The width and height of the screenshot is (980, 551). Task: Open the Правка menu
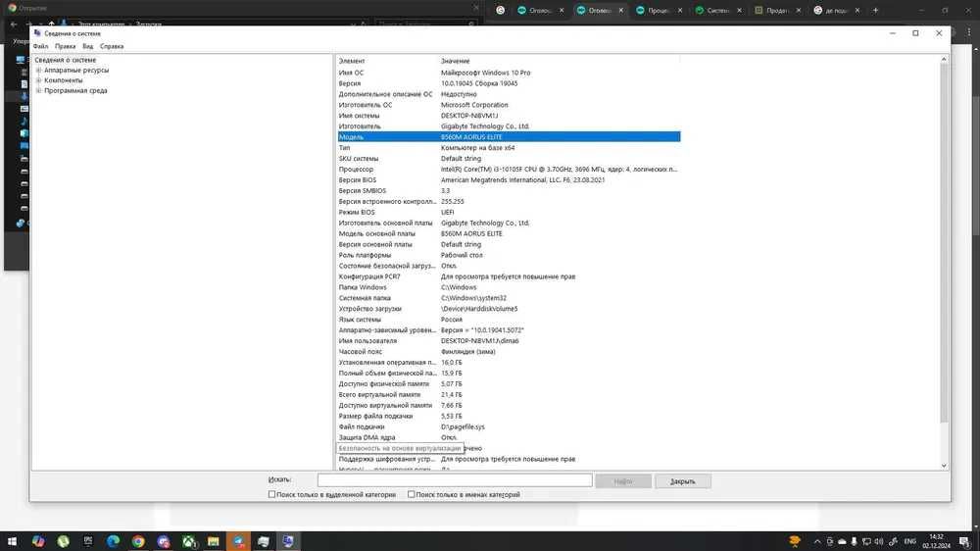[x=65, y=46]
